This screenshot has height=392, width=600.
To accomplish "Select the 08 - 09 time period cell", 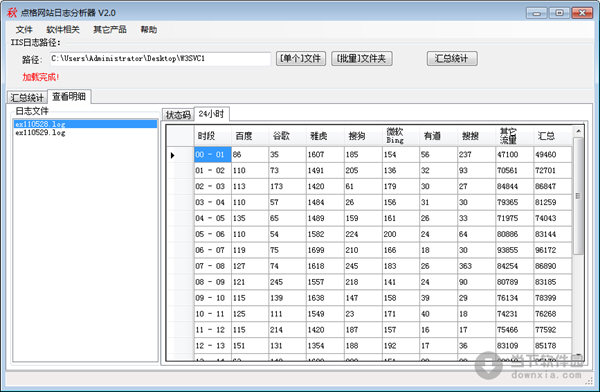I will [x=212, y=282].
